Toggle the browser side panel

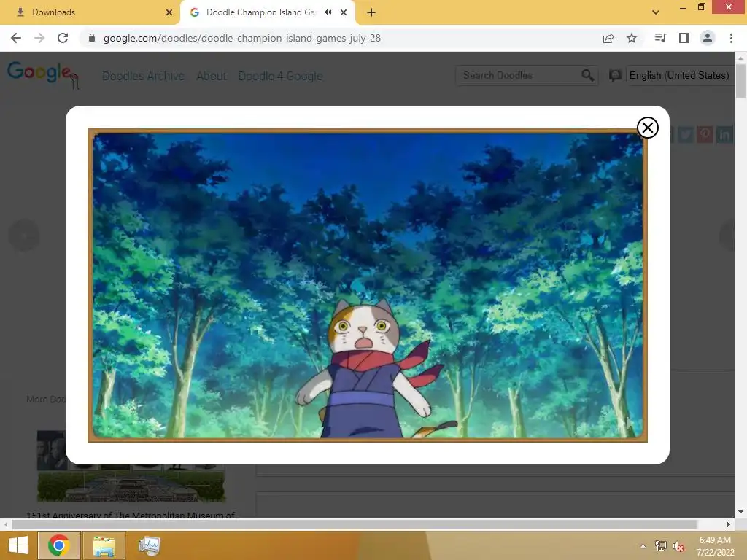(684, 38)
